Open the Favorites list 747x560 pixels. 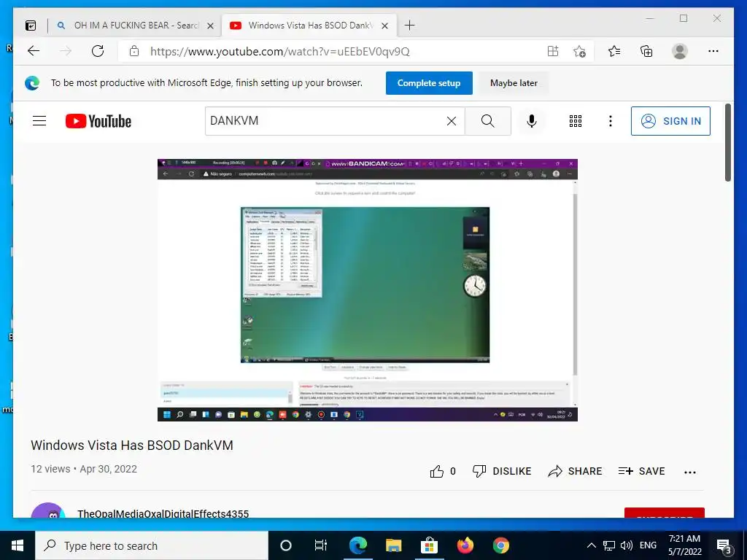click(x=614, y=51)
